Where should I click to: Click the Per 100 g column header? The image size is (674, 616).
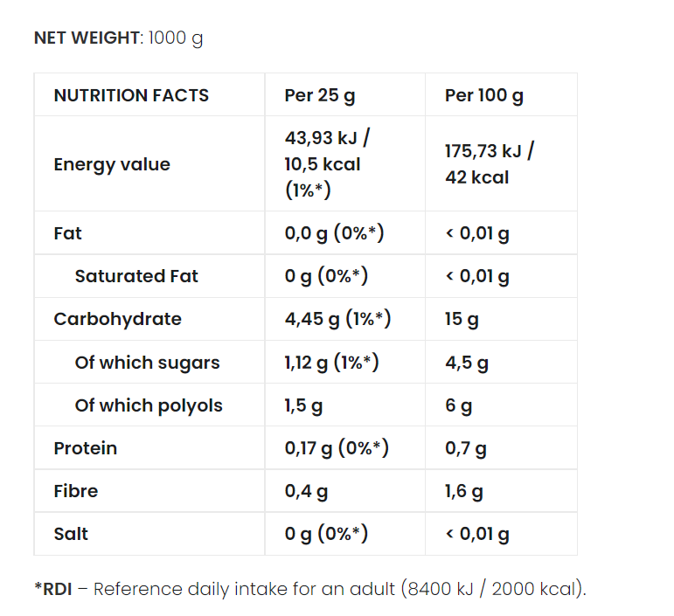click(484, 95)
